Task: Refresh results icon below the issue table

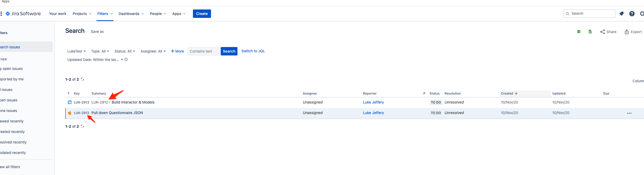Action: [x=82, y=126]
